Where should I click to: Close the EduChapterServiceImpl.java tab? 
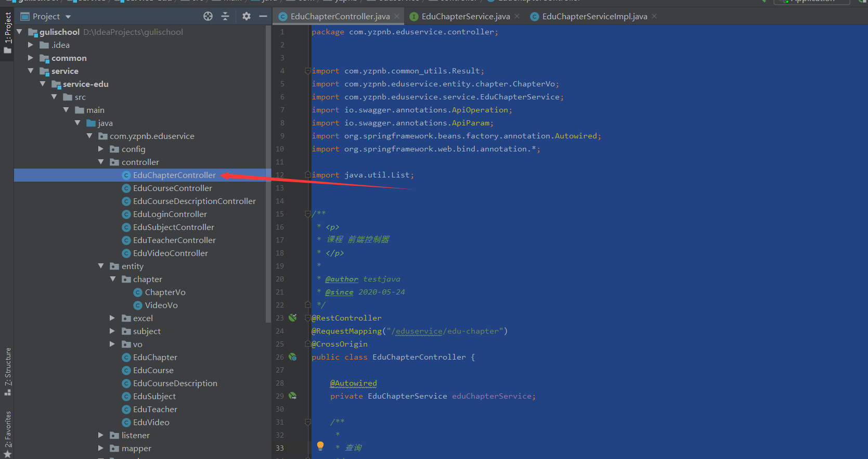coord(654,17)
